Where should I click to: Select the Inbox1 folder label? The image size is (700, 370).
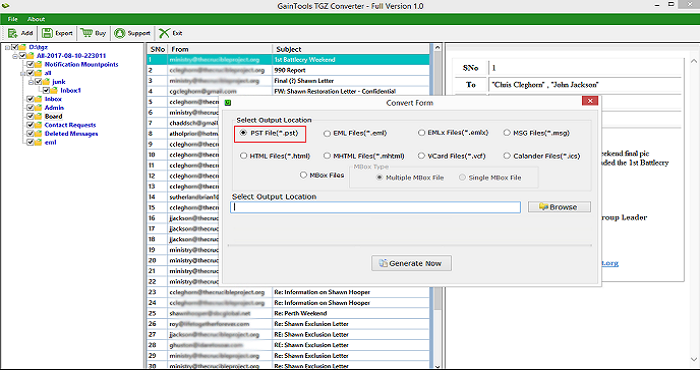pyautogui.click(x=71, y=91)
